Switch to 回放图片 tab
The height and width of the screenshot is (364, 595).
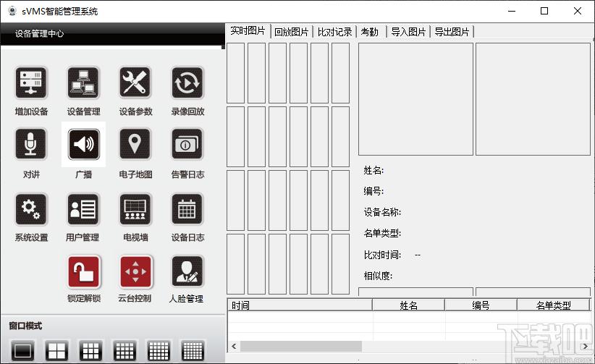[292, 32]
